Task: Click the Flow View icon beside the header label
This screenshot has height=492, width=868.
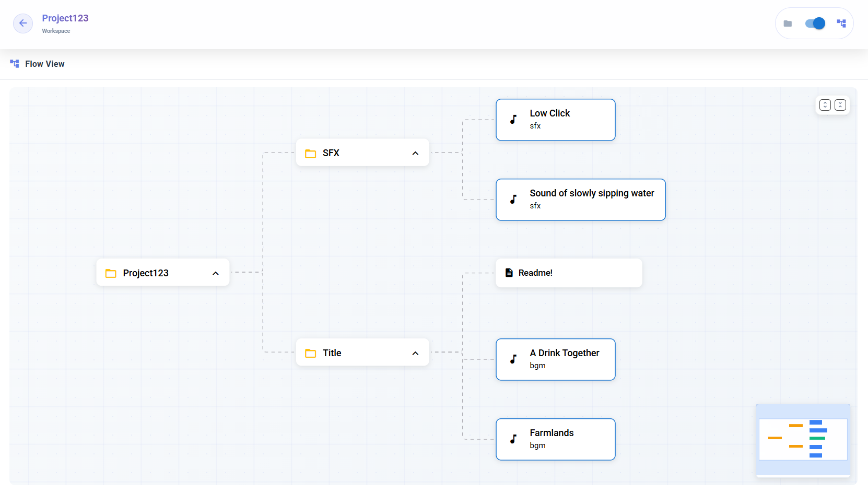Action: [14, 63]
